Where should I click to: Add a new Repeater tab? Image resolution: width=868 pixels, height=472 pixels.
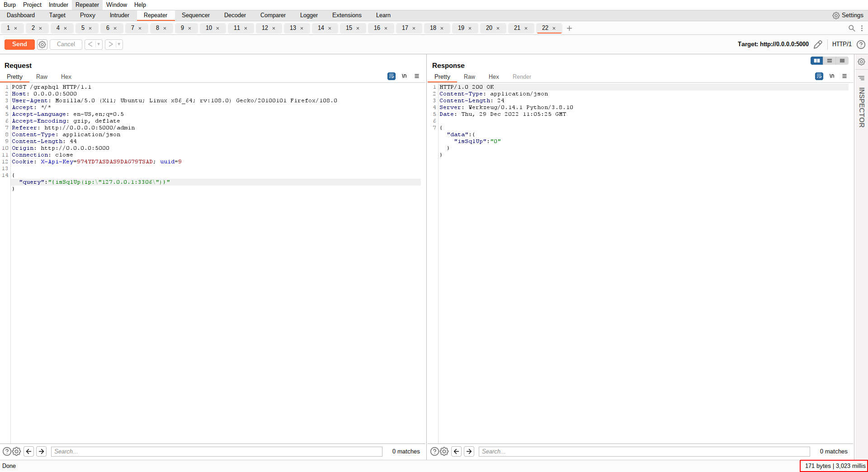coord(569,28)
